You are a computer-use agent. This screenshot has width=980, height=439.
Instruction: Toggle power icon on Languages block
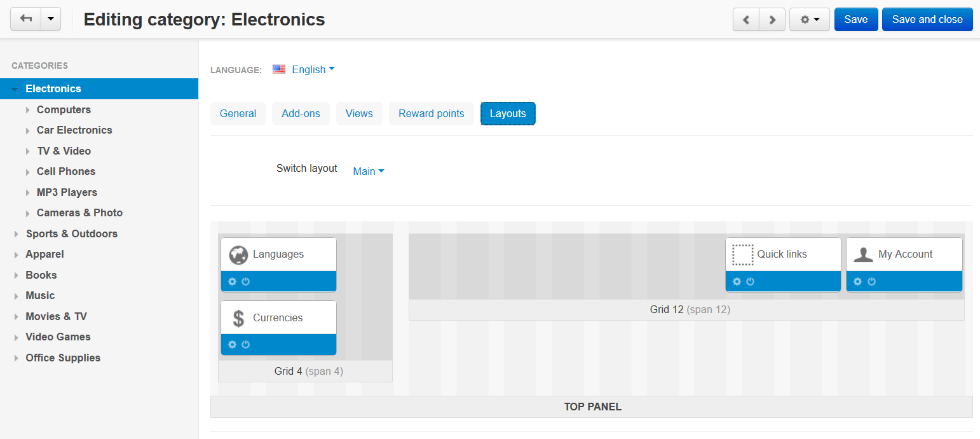point(246,281)
